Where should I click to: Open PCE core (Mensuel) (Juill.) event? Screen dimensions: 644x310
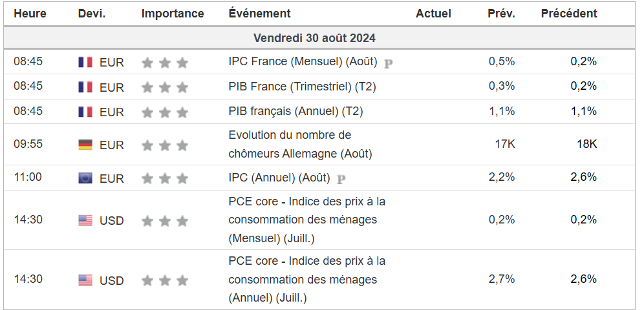tap(306, 220)
